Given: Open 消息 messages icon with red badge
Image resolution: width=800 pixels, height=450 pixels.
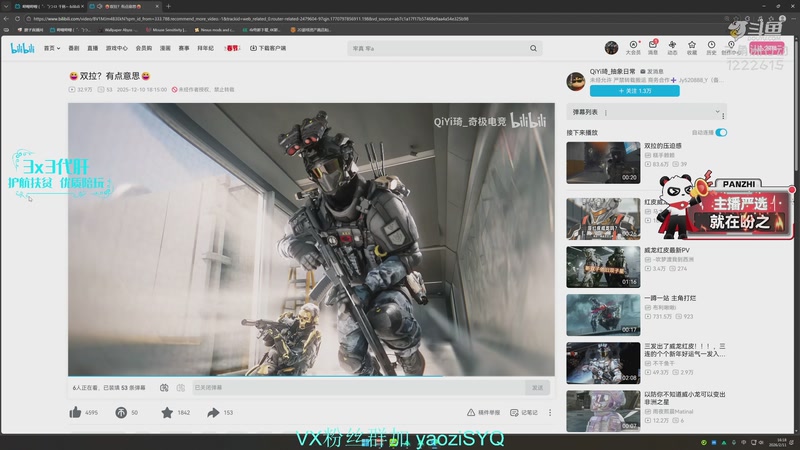Looking at the screenshot, I should [x=653, y=47].
